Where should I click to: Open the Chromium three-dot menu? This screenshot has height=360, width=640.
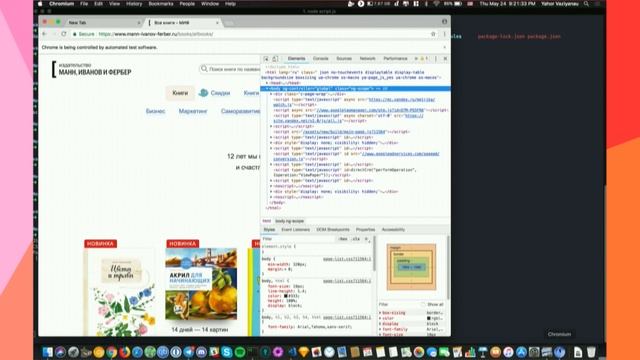coord(444,34)
